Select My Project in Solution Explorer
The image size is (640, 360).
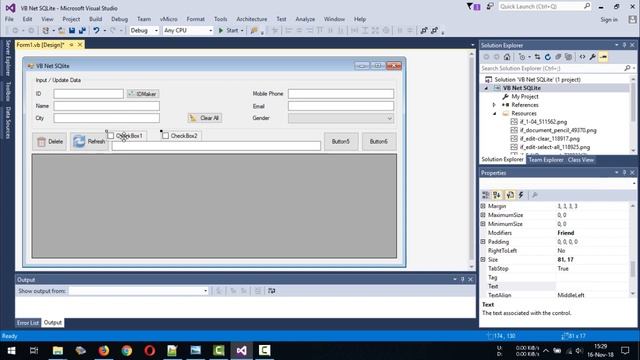click(x=524, y=97)
